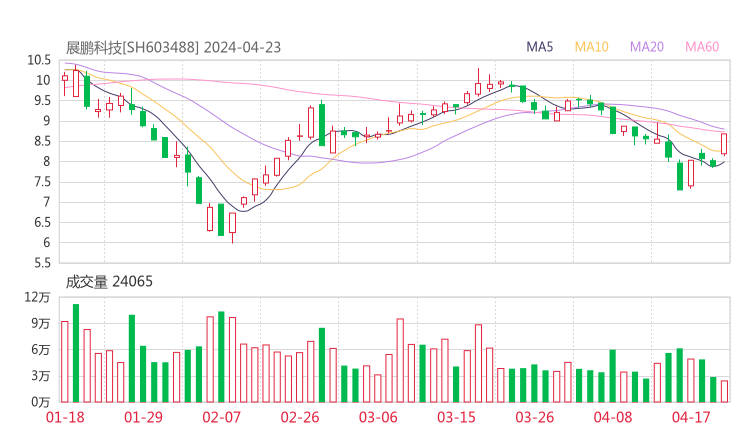This screenshot has height=440, width=740.
Task: Click the last red volume bar at right
Action: tap(724, 391)
